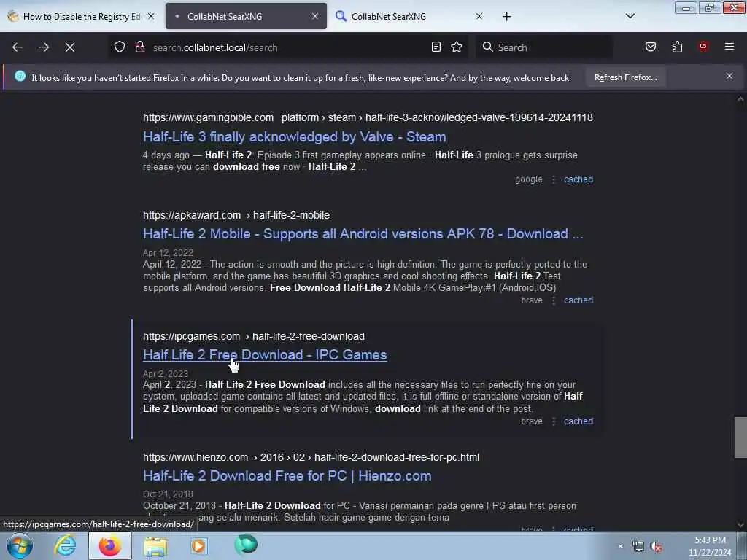Click the gamingbible.com result URL text
This screenshot has height=560, width=747.
pos(368,117)
